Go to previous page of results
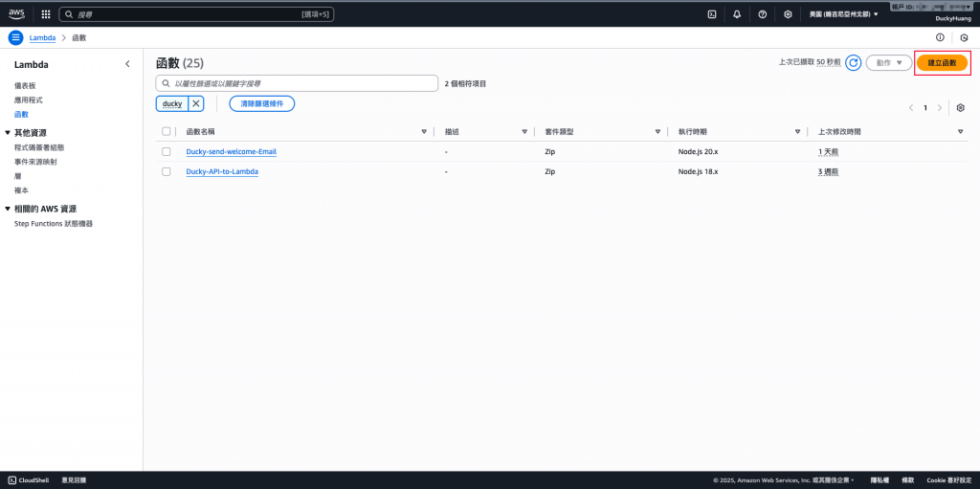Viewport: 980px width, 489px height. (x=911, y=107)
